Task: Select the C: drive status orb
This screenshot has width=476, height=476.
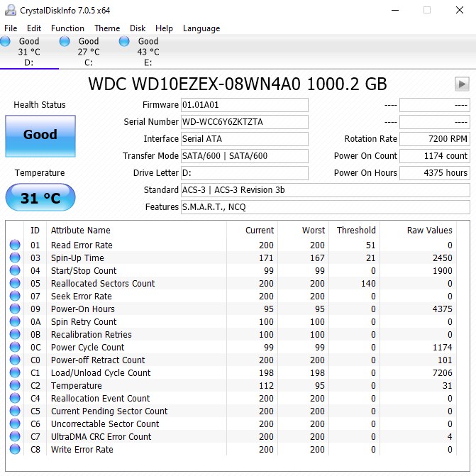Action: 65,41
